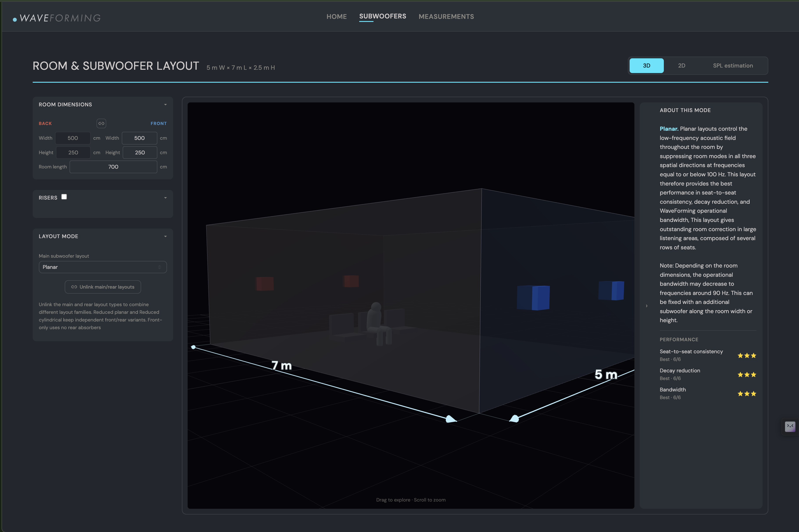799x532 pixels.
Task: Collapse the Room Dimensions section
Action: pos(165,105)
